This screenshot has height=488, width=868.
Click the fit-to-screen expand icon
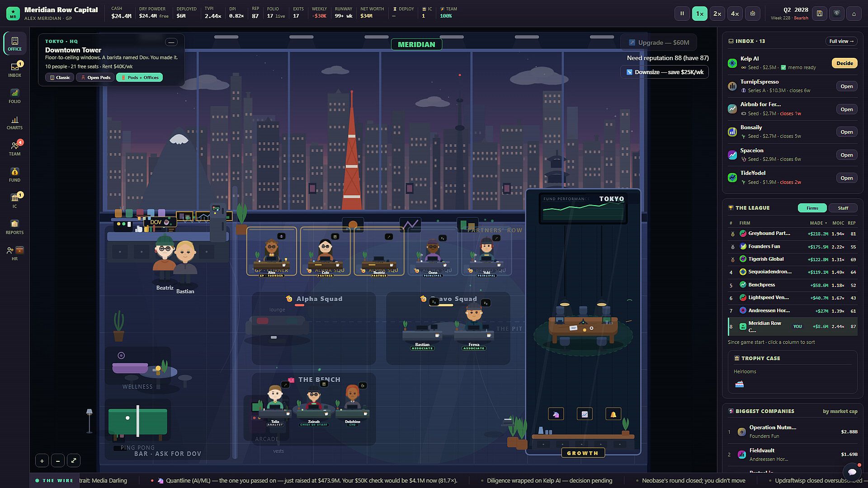tap(74, 461)
